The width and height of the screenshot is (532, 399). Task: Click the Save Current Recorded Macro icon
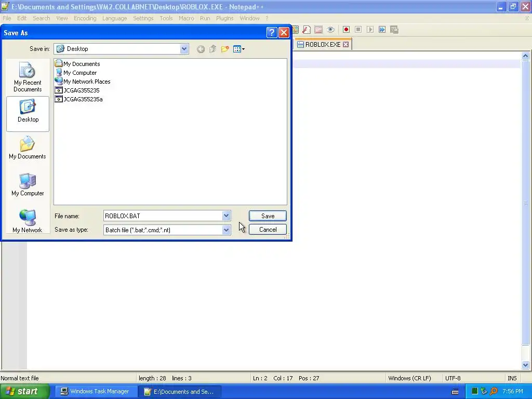394,30
